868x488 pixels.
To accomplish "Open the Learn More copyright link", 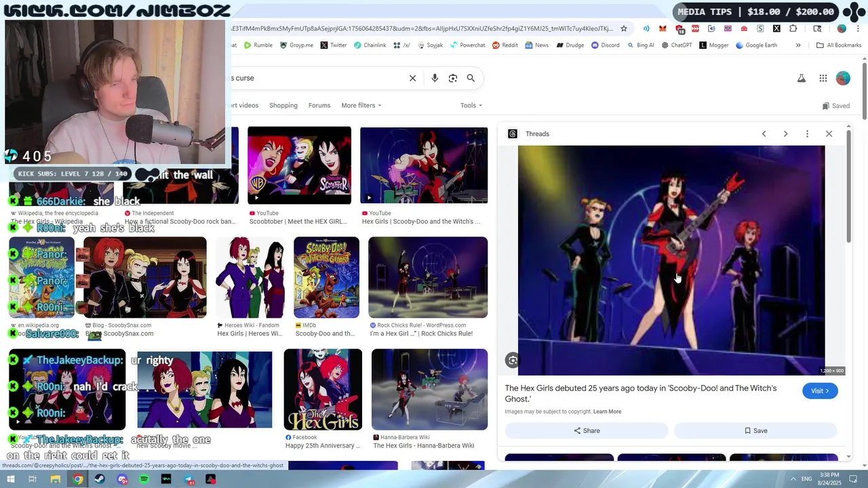I will 607,411.
